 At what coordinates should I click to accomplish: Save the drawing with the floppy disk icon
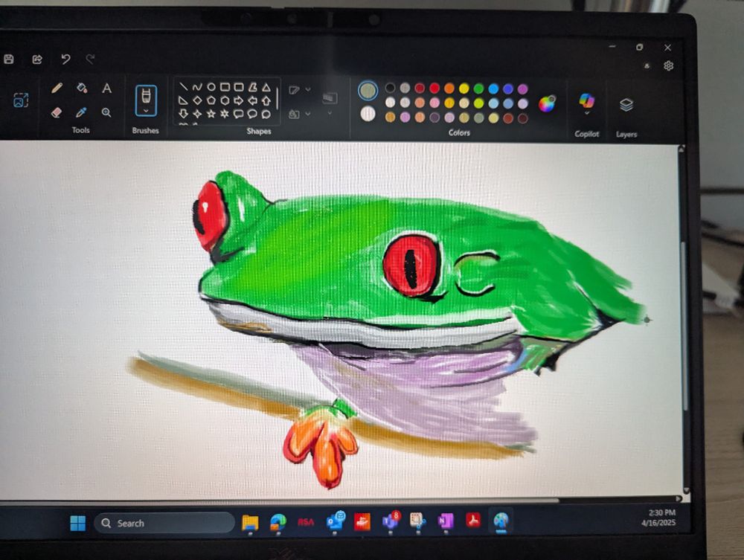8,59
